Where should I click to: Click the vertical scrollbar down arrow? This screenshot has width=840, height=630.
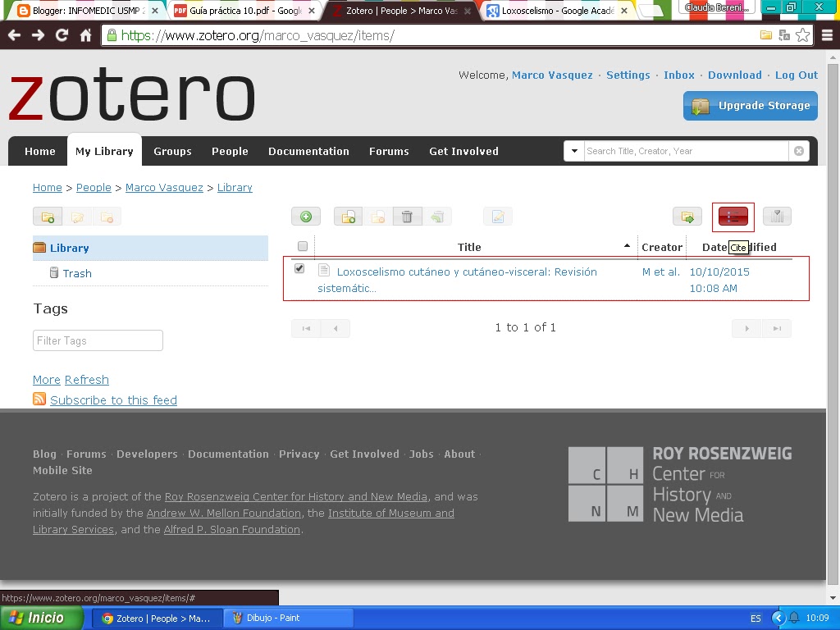click(833, 597)
